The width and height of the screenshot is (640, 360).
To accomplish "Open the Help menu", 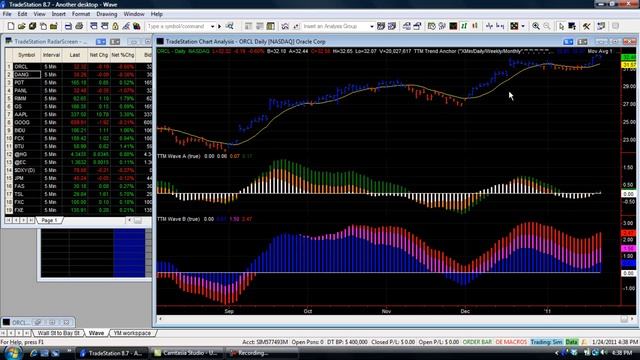I will (x=157, y=14).
